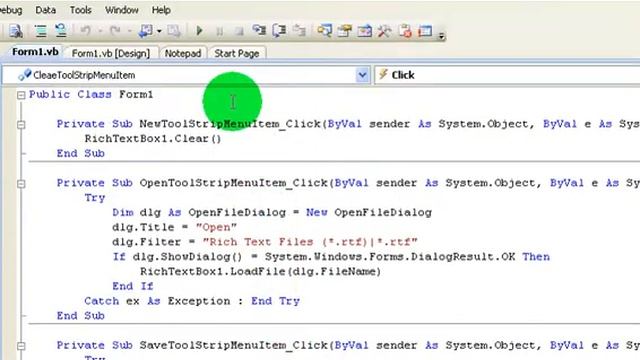
Task: Click the Find in Files toolbar icon
Action: click(x=16, y=31)
